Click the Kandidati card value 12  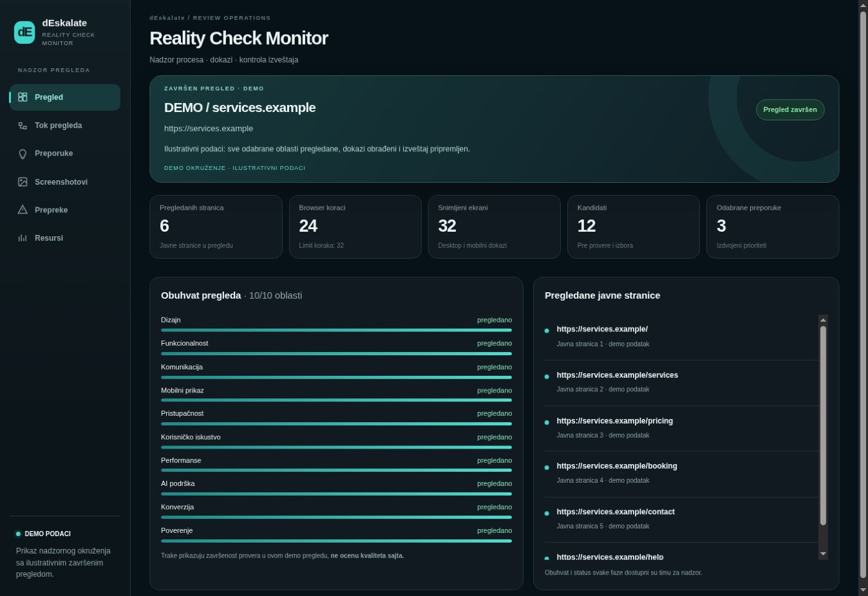[x=587, y=226]
